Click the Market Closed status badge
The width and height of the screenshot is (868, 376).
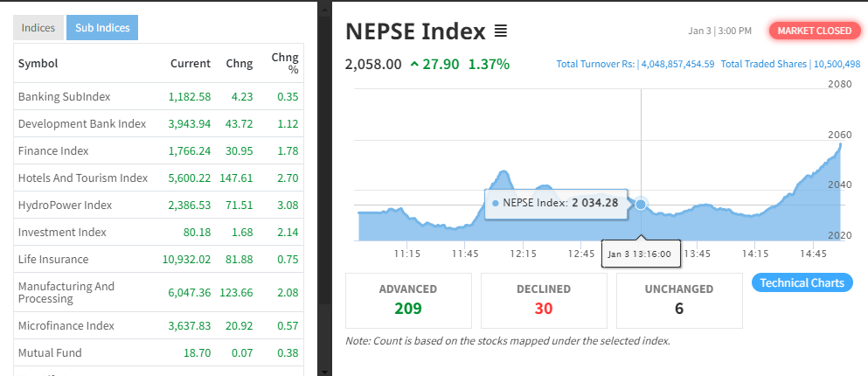pyautogui.click(x=814, y=31)
